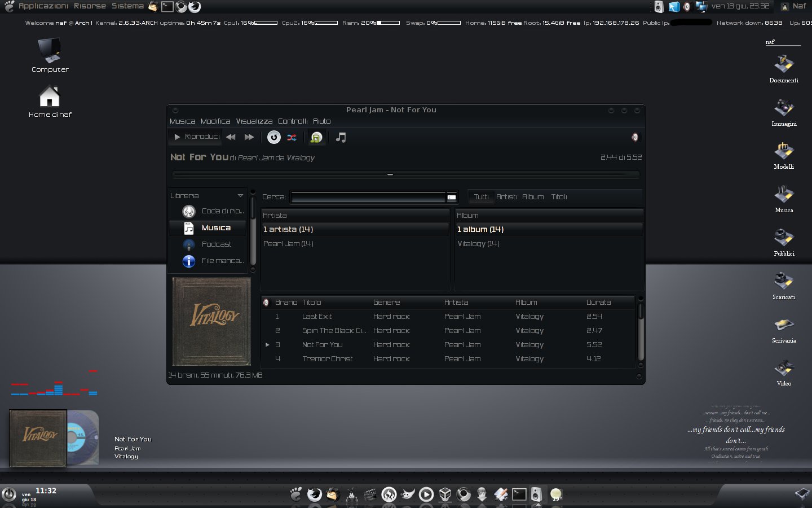Viewport: 812px width, 508px height.
Task: Open Computer desktop icon
Action: (50, 55)
